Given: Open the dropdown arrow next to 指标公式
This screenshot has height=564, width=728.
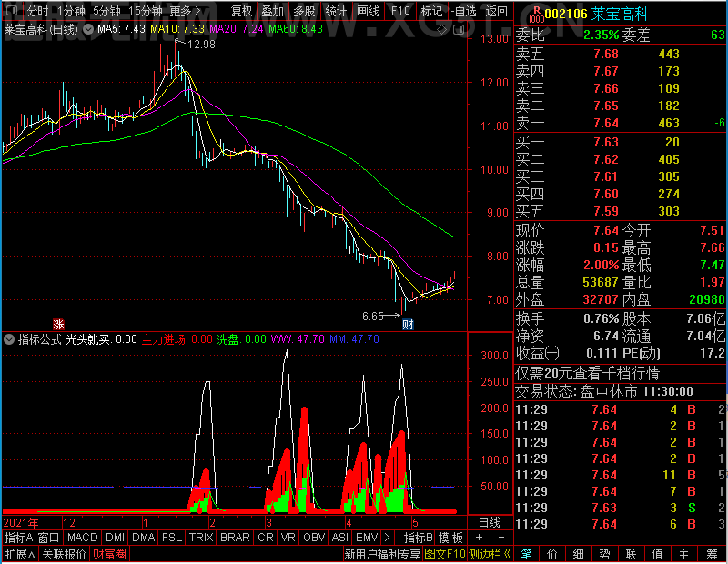Looking at the screenshot, I should point(9,339).
